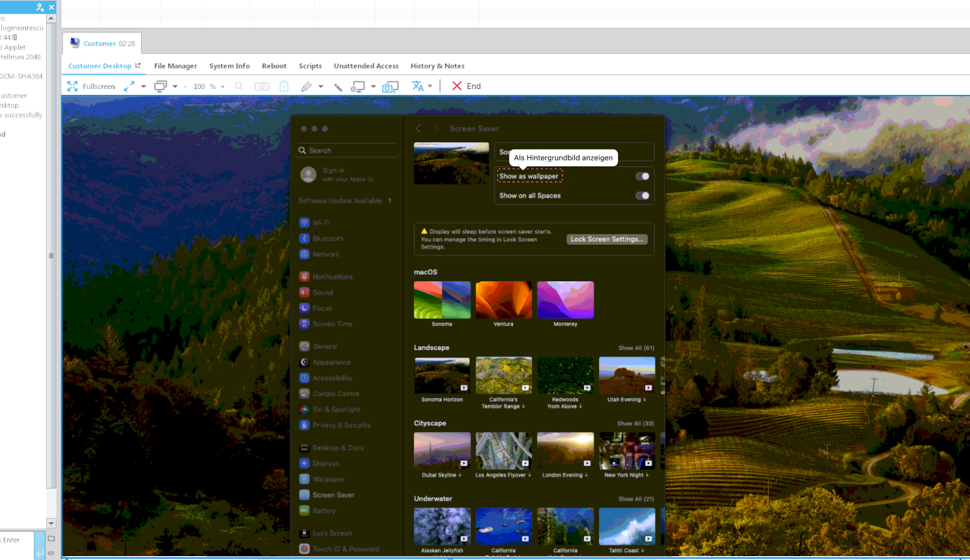Expand the monitor selection dropdown arrow
The width and height of the screenshot is (970, 560).
(x=175, y=86)
